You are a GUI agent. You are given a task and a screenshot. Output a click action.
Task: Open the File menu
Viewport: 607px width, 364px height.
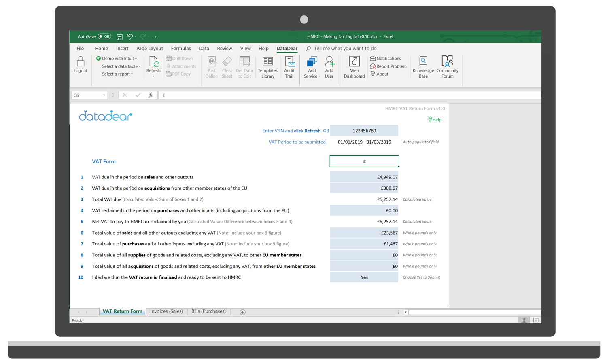click(80, 49)
